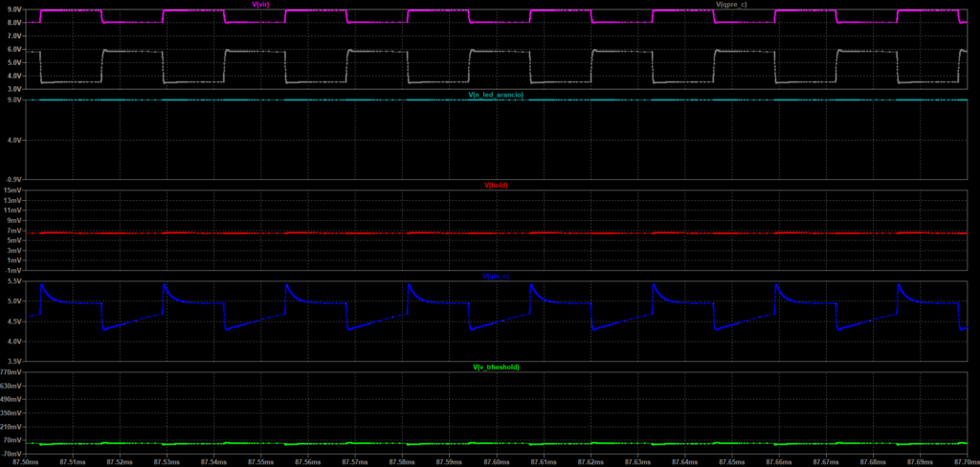The width and height of the screenshot is (980, 467).
Task: Click the 7.0V axis label
Action: (x=14, y=36)
